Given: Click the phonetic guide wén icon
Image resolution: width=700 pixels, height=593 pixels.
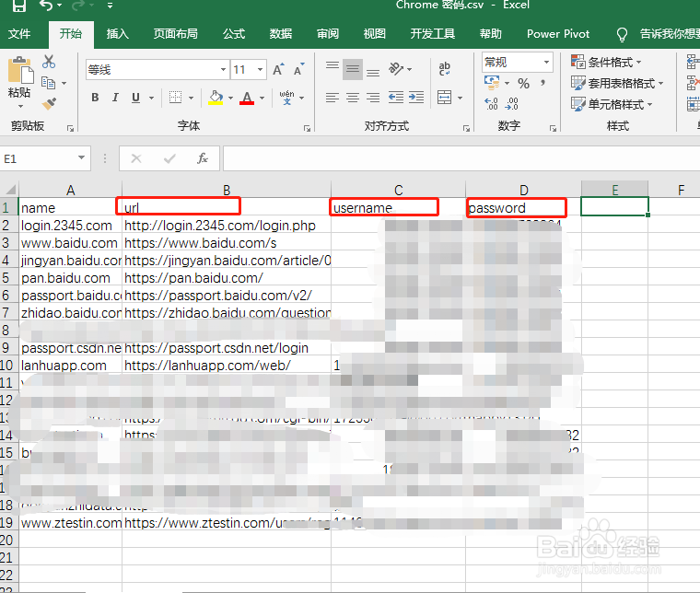Looking at the screenshot, I should click(286, 98).
